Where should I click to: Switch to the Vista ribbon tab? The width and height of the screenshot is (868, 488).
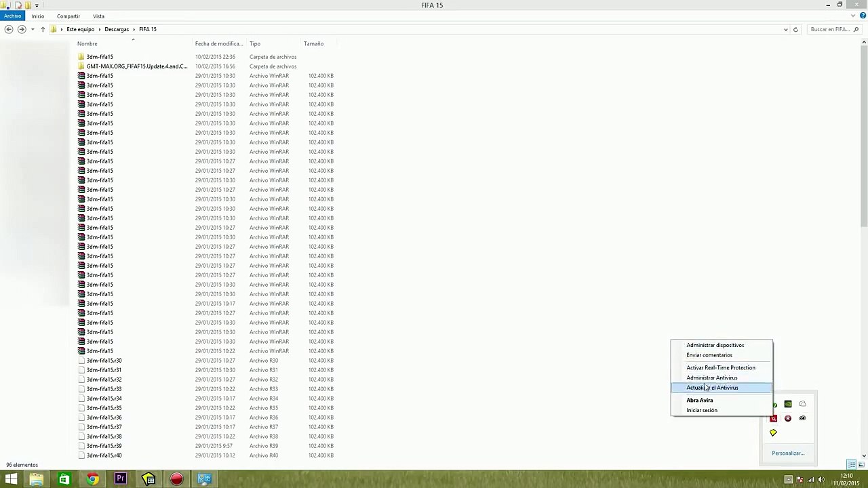tap(99, 16)
